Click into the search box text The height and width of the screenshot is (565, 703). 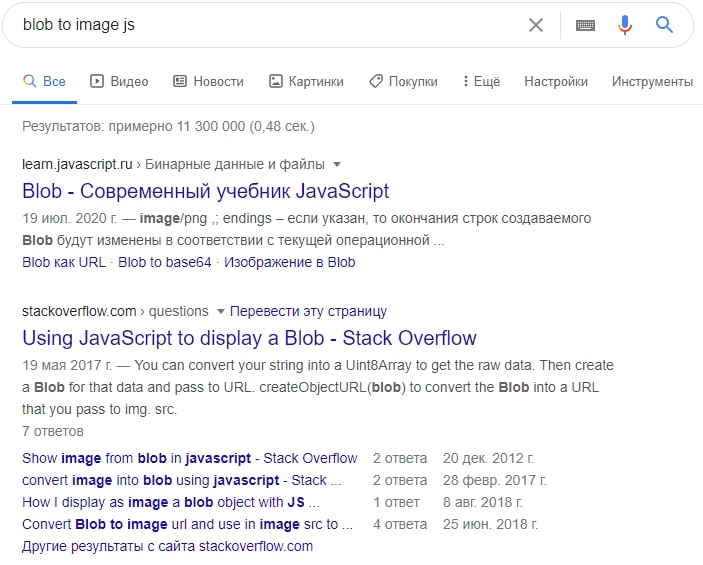click(x=79, y=25)
